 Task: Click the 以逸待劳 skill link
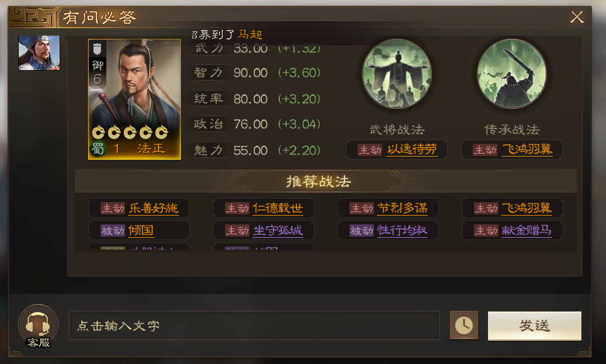[x=412, y=150]
